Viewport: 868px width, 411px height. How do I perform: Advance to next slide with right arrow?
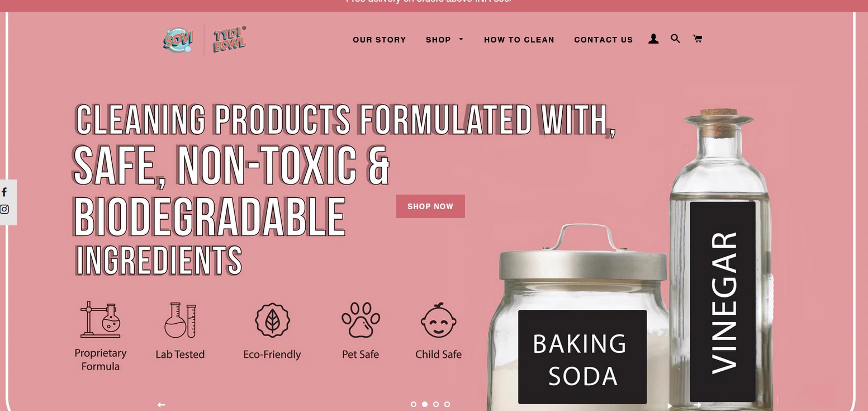(x=697, y=405)
